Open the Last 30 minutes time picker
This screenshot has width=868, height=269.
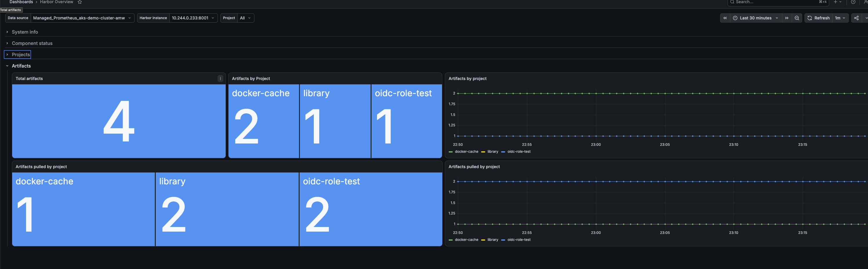(x=755, y=18)
